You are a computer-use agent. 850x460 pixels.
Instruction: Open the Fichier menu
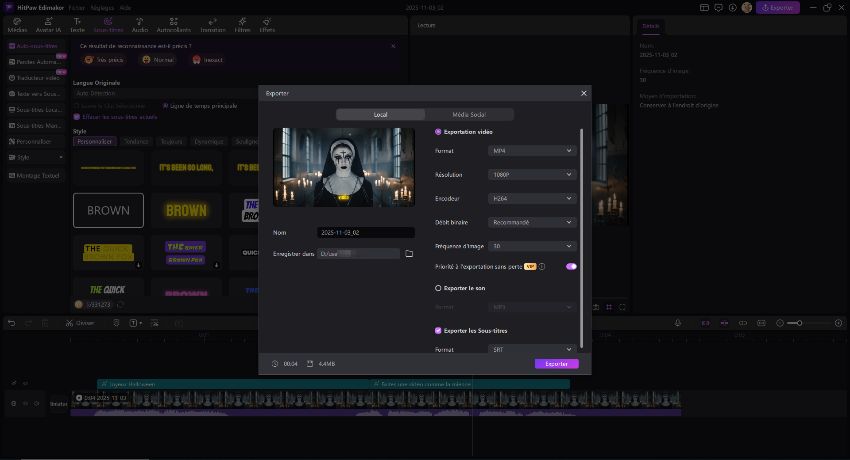point(76,8)
